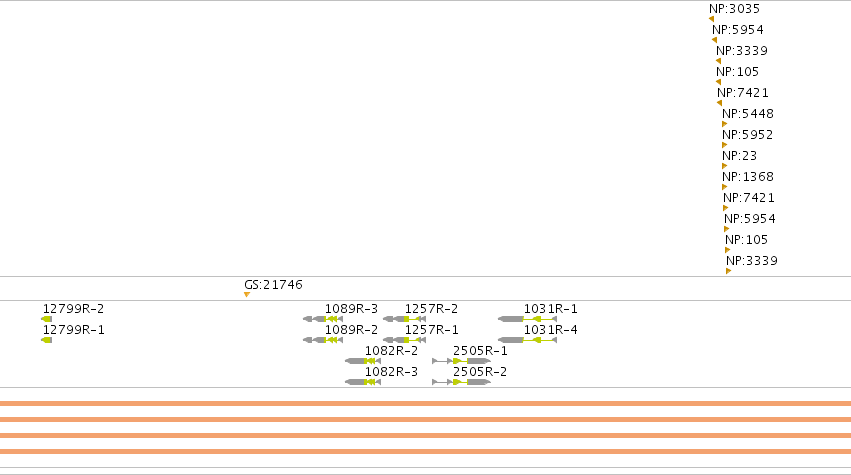Click the 2505R-1 transcript label
The image size is (851, 475).
[x=480, y=351]
